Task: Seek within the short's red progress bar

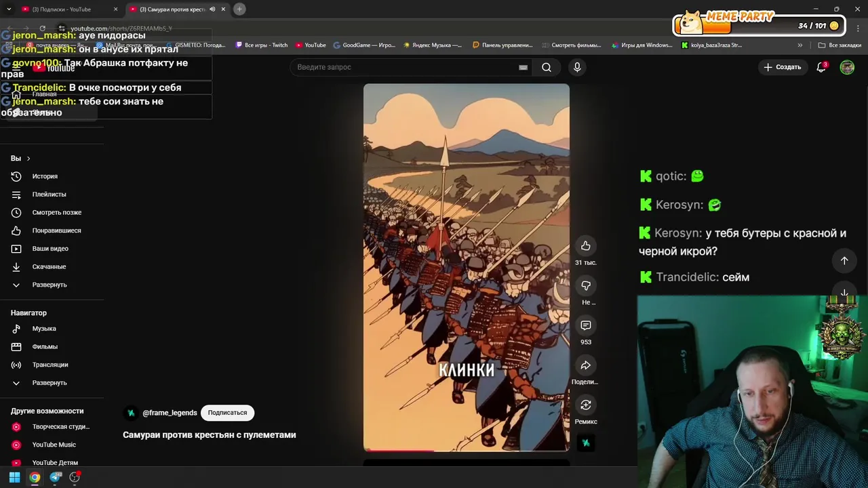Action: pyautogui.click(x=467, y=450)
